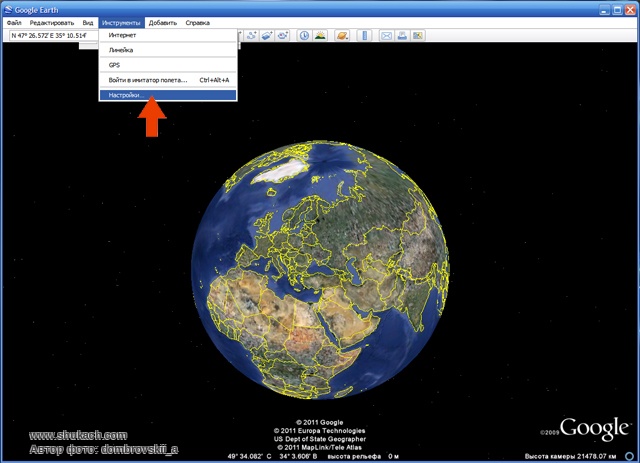Click the Email envelope icon
Image resolution: width=640 pixels, height=463 pixels.
[x=386, y=36]
